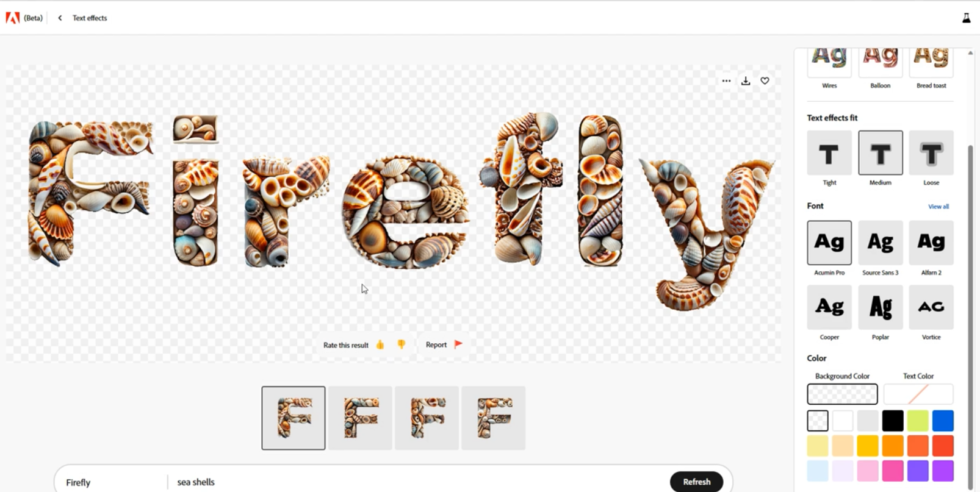Select the Tight text effects fit
Screen dimensions: 980x492
(829, 153)
